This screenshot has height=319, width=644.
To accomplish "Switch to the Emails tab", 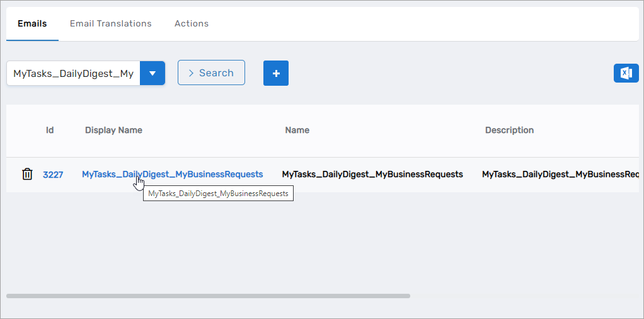I will [32, 23].
